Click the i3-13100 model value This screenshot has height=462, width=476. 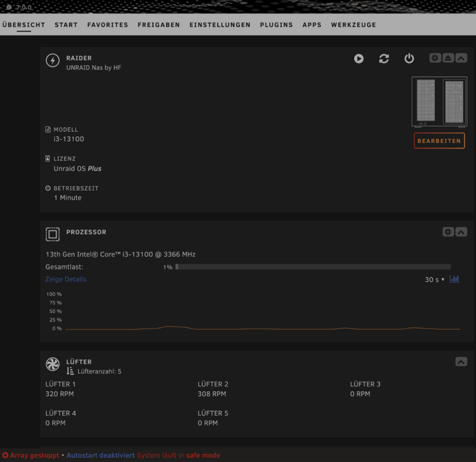click(x=69, y=139)
